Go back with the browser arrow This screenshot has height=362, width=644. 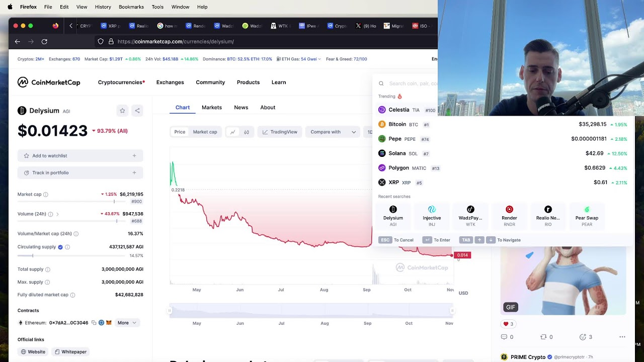(x=18, y=42)
